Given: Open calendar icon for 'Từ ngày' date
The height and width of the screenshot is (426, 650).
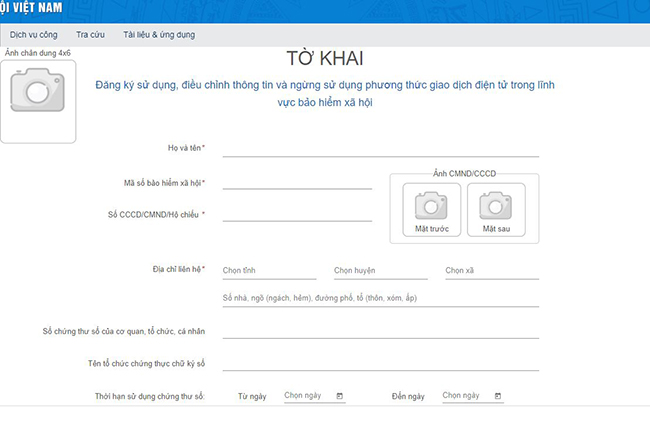Looking at the screenshot, I should pos(340,396).
